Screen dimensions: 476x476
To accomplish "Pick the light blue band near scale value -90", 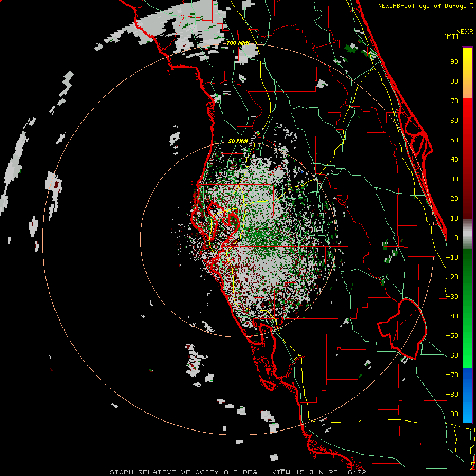I will [x=467, y=413].
